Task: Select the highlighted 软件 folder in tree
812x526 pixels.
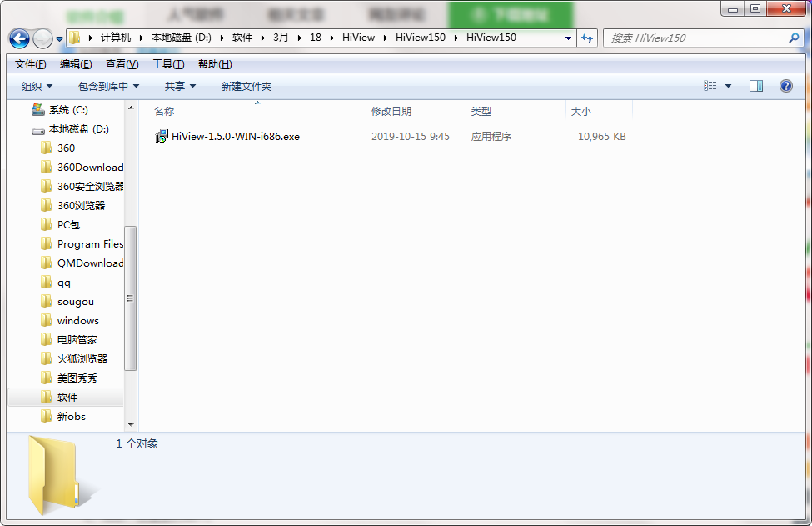Action: 67,398
